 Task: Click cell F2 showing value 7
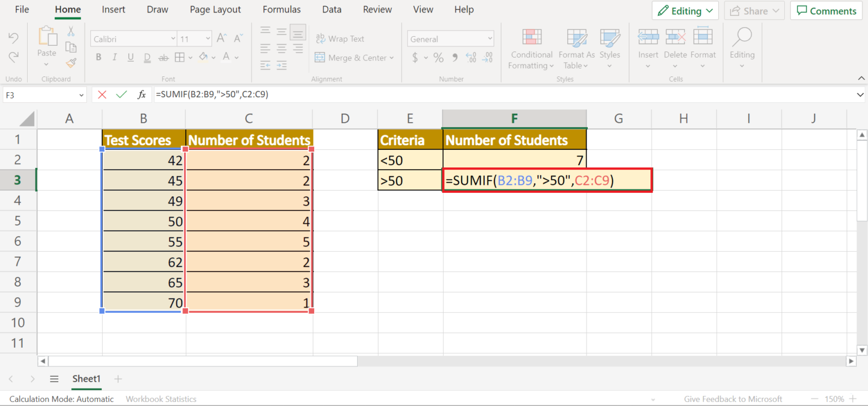tap(514, 160)
